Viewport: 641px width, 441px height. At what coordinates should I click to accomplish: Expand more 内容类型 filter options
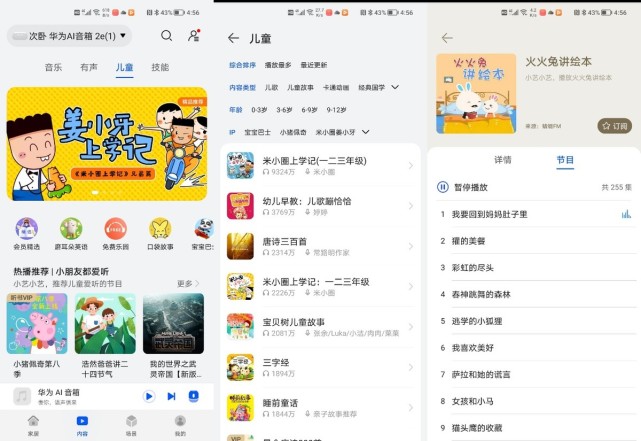pyautogui.click(x=395, y=87)
